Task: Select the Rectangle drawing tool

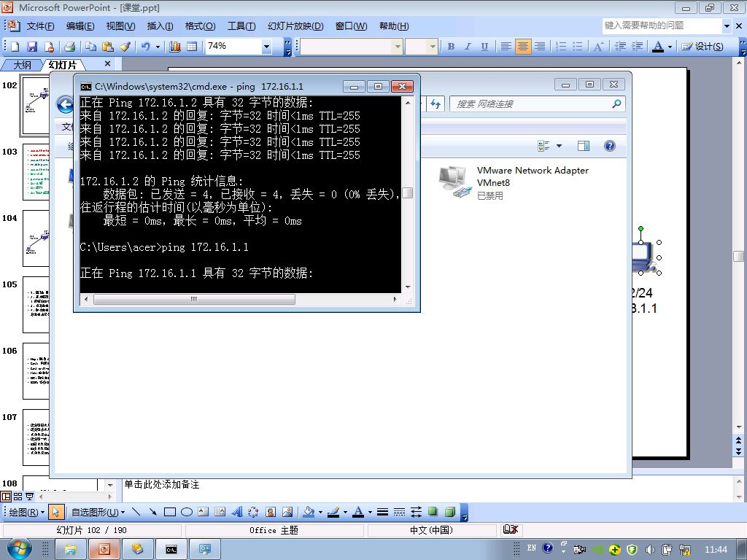Action: coord(169,512)
